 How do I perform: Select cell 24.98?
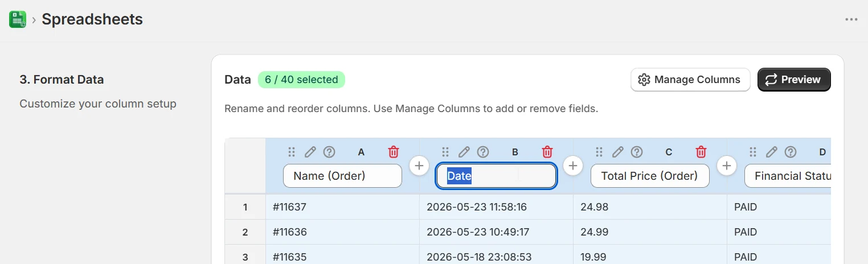[650, 207]
